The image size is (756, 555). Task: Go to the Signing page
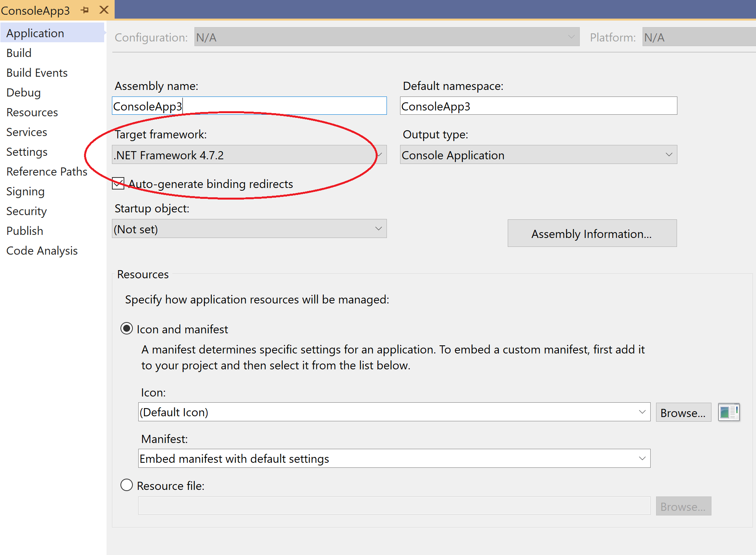tap(26, 191)
